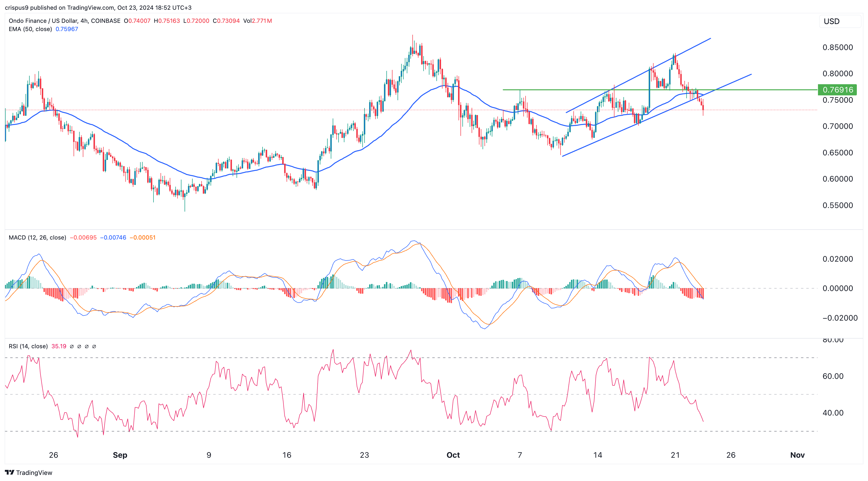This screenshot has width=868, height=481.
Task: Click the 14 date label on the time axis
Action: (x=598, y=455)
